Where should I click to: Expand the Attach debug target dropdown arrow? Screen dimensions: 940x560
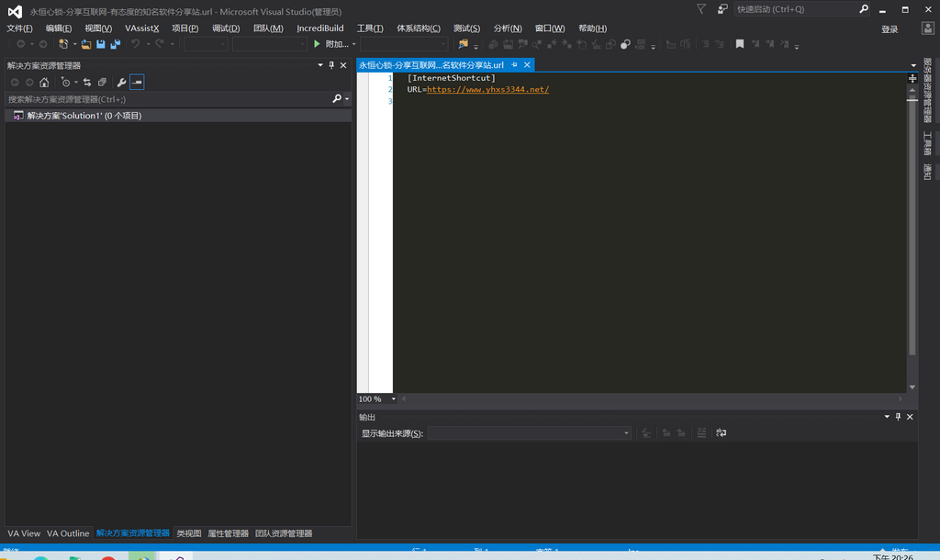point(353,44)
